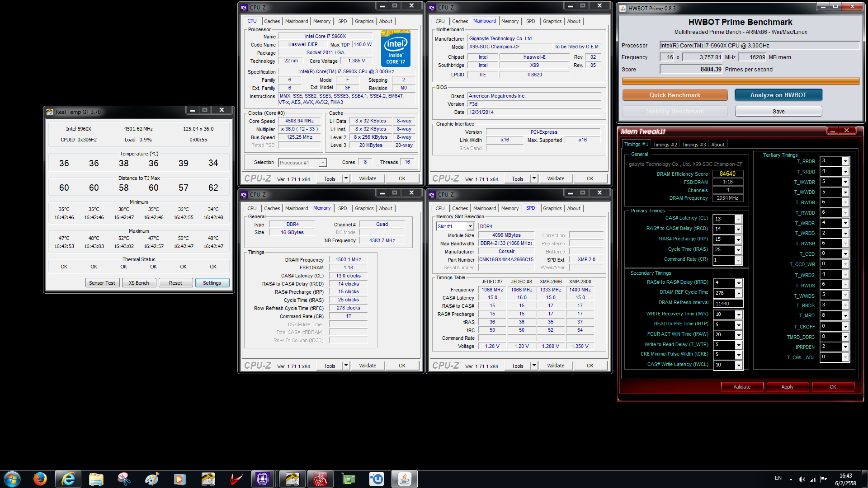This screenshot has width=868, height=488.
Task: Launch Snipping Tool from the taskbar
Action: click(x=124, y=479)
